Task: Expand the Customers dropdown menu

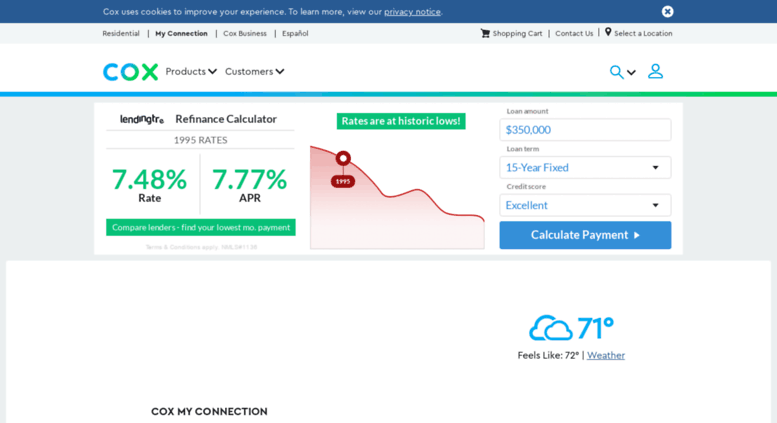Action: [x=254, y=72]
